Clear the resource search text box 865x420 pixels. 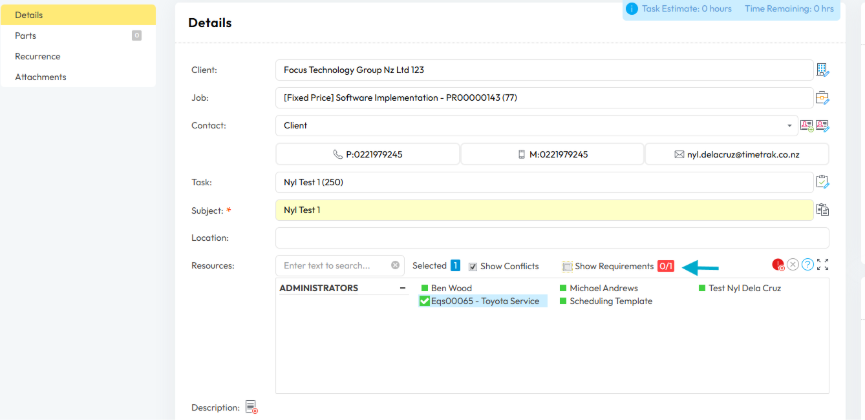(x=395, y=266)
